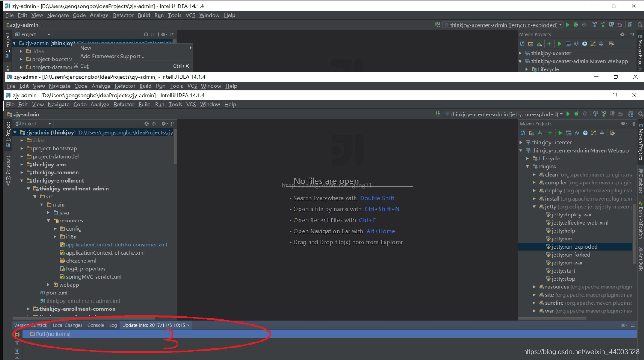Open Project view selector dropdown, front window
The height and width of the screenshot is (360, 644).
coord(49,123)
